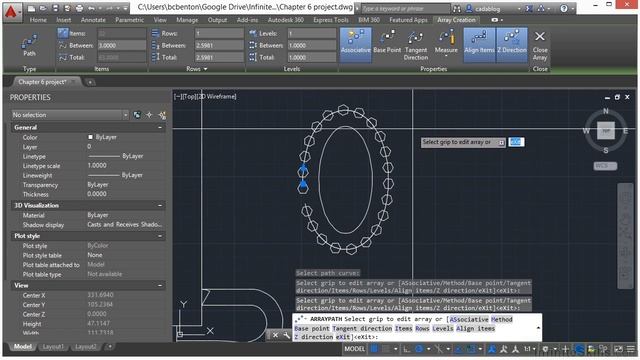Open the Measure method dropdown
The image size is (640, 360).
point(446,56)
